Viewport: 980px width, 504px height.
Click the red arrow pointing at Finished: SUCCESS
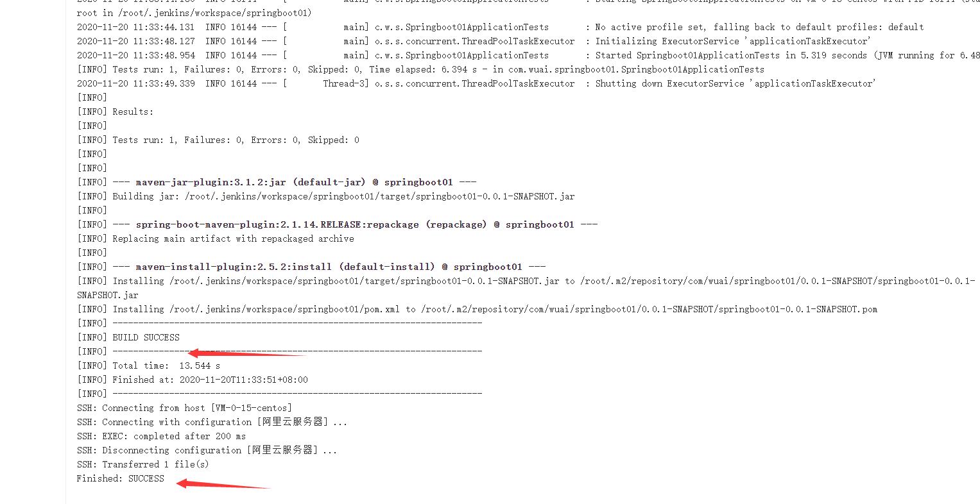(x=223, y=484)
